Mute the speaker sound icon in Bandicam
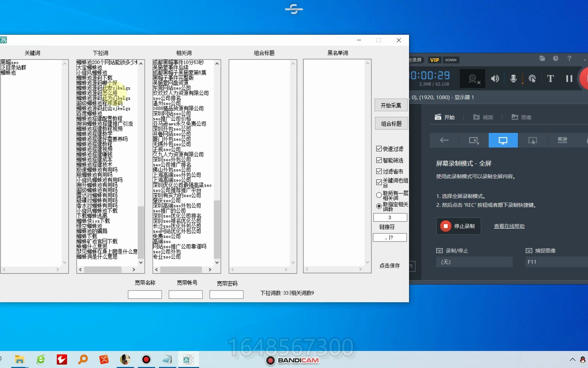The width and height of the screenshot is (588, 368). point(495,79)
